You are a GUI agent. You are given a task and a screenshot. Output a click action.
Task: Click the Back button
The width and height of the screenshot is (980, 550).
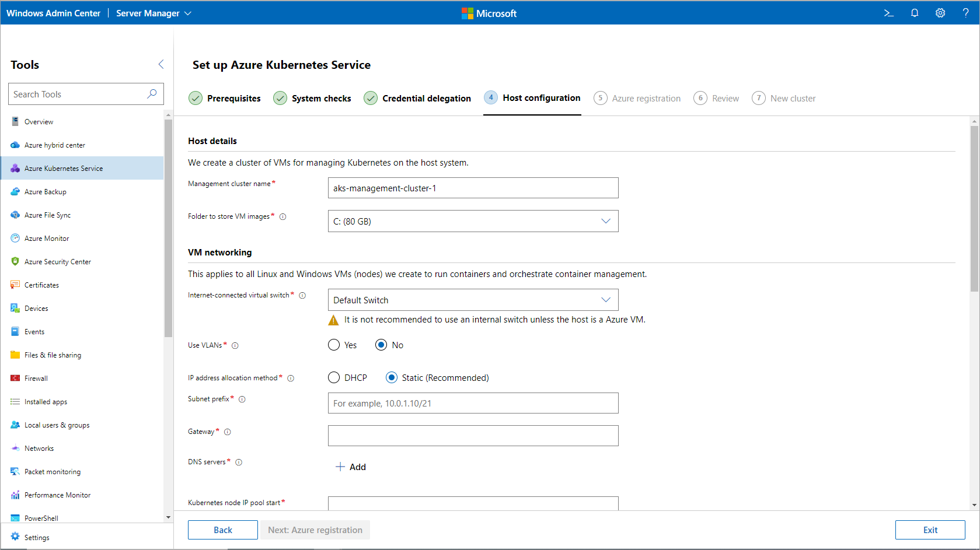pos(222,530)
